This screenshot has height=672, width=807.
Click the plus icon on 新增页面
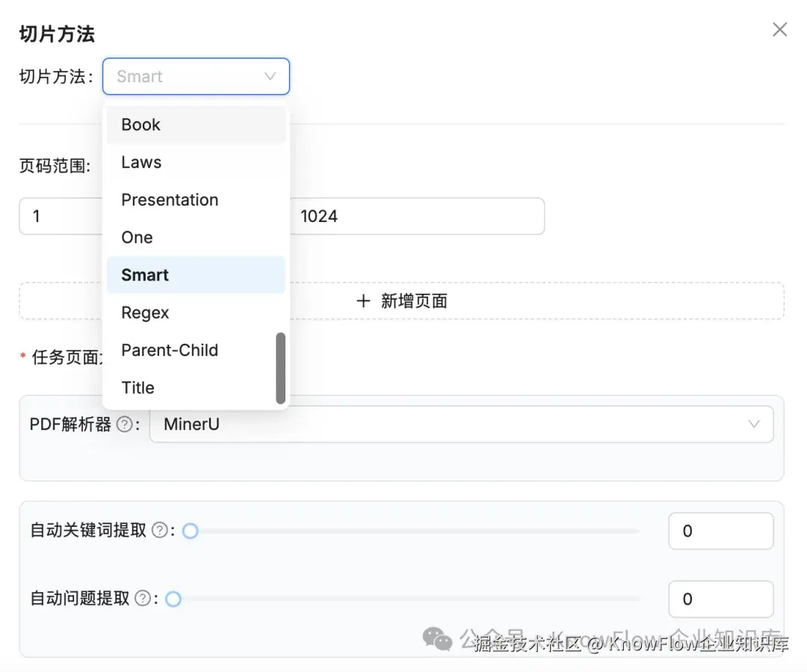pyautogui.click(x=363, y=300)
